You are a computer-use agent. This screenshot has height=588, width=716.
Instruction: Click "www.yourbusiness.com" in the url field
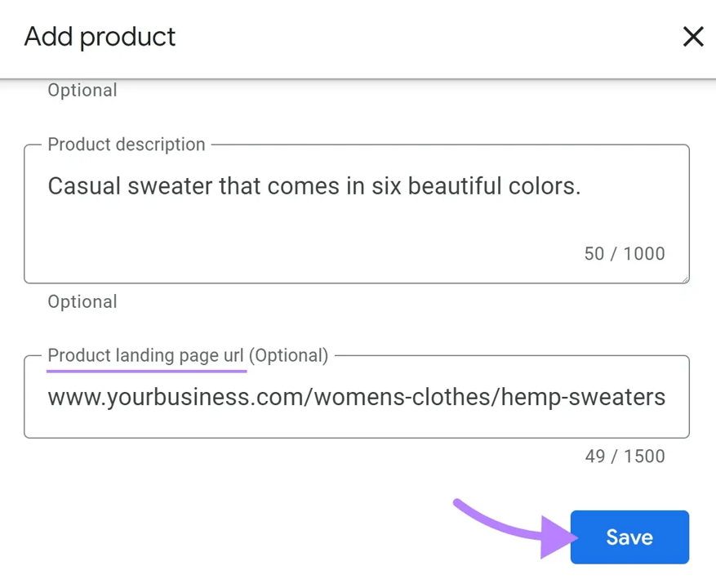pos(174,397)
